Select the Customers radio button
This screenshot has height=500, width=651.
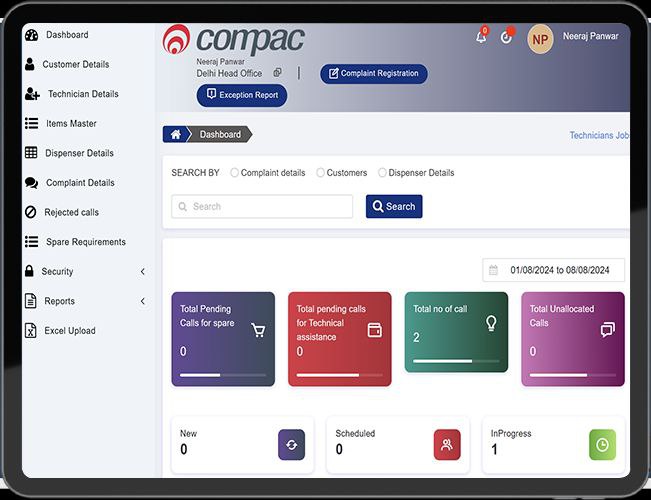point(321,173)
